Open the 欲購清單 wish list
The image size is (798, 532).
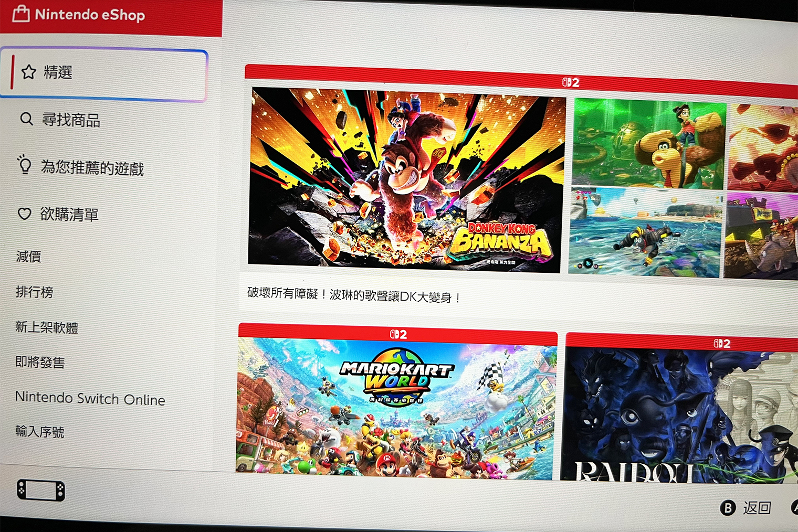pos(69,214)
